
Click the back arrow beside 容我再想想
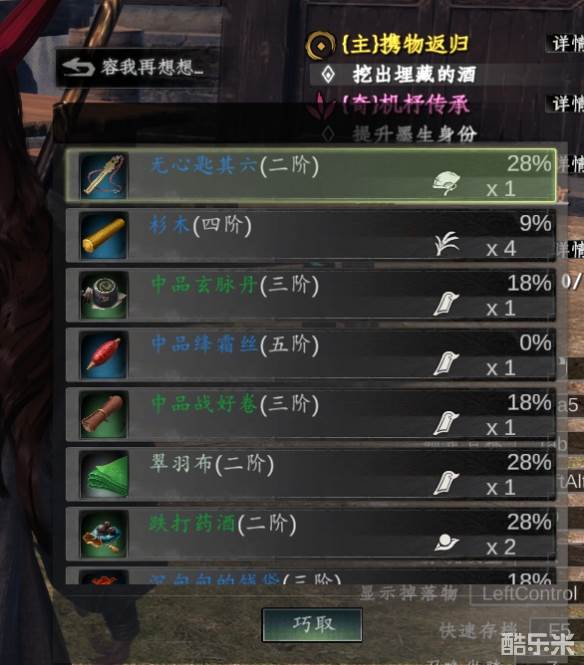pyautogui.click(x=78, y=67)
